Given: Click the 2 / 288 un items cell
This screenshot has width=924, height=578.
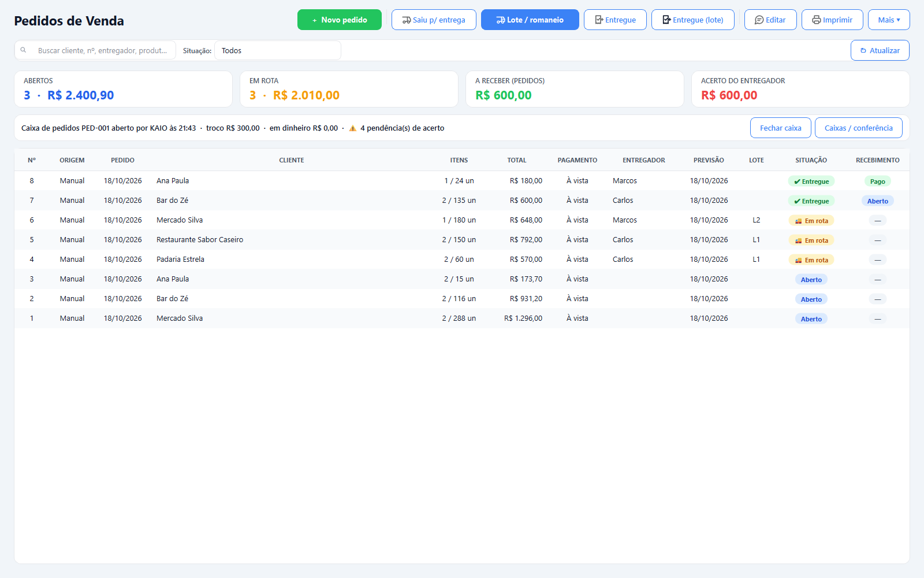Looking at the screenshot, I should (459, 318).
